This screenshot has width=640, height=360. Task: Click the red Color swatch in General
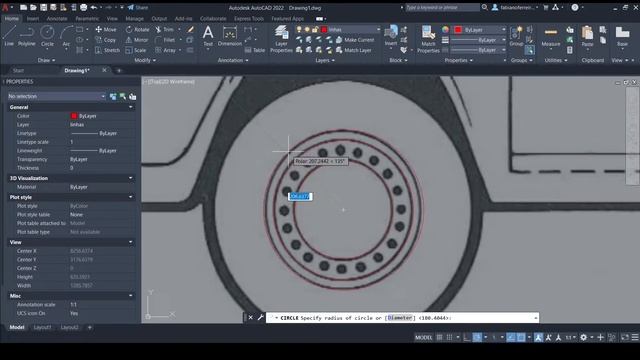coord(74,116)
